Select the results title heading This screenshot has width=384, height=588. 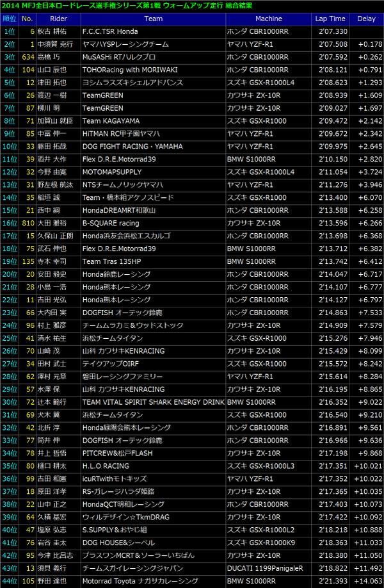coord(127,6)
